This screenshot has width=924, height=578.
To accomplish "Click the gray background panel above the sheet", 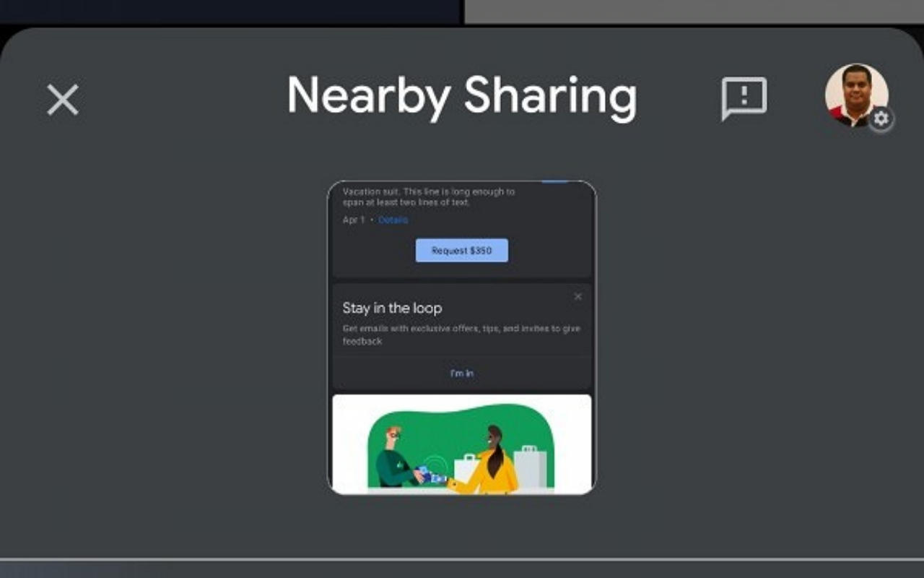I will pyautogui.click(x=693, y=12).
